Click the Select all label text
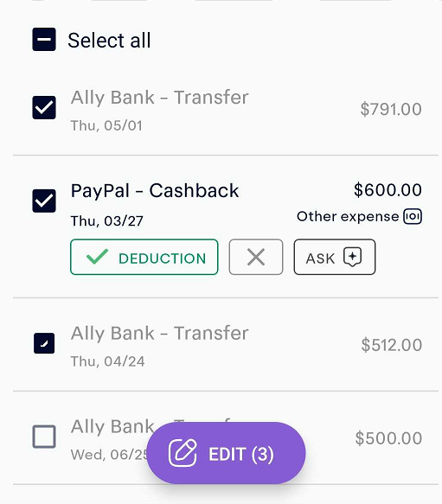Viewport: 442px width, 504px height. [109, 40]
